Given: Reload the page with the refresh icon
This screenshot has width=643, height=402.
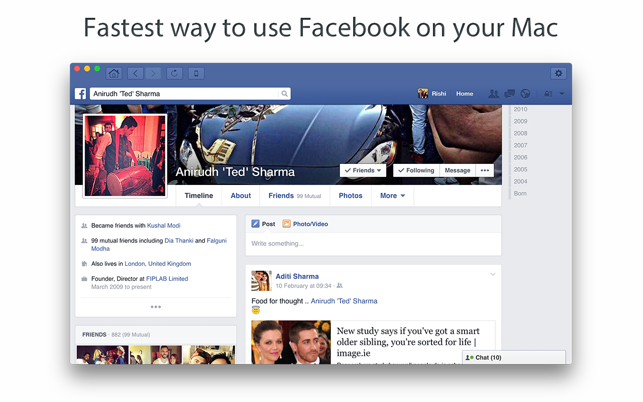Looking at the screenshot, I should tap(175, 73).
